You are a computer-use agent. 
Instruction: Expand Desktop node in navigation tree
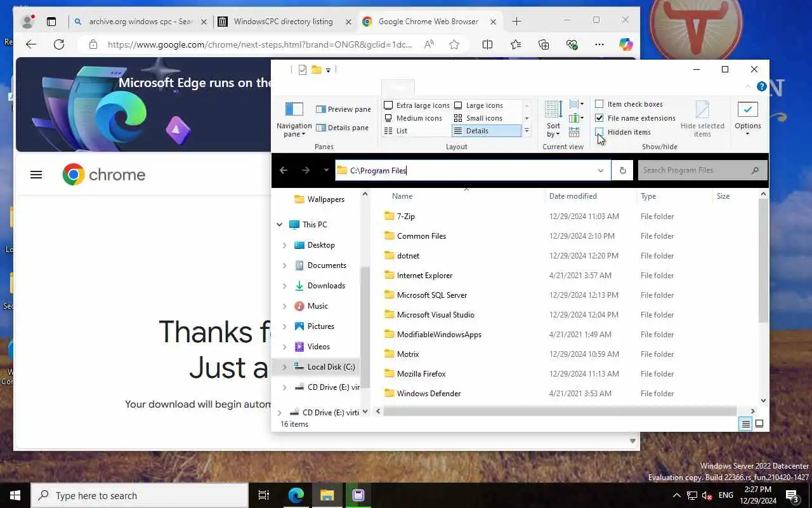(x=284, y=245)
